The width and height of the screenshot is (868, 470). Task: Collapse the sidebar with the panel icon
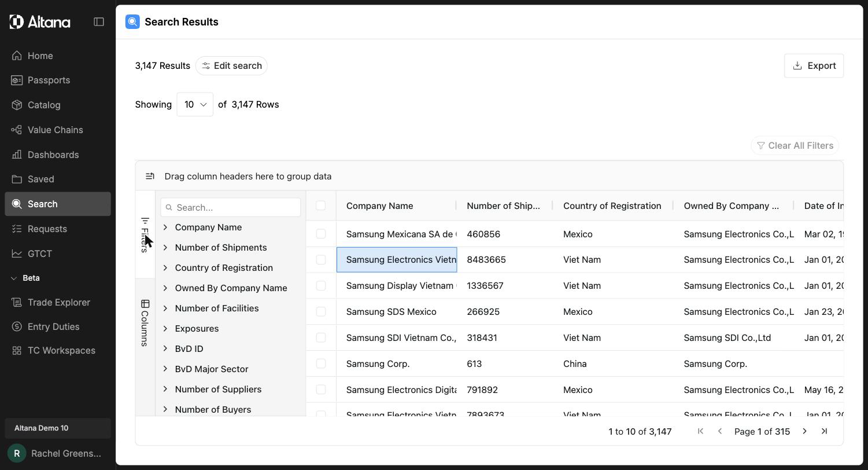tap(99, 22)
